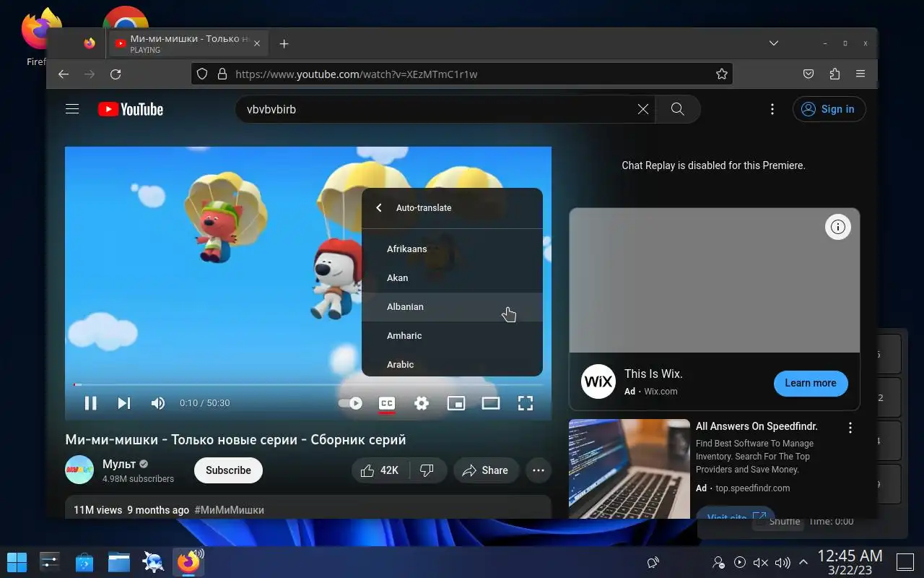
Task: Open YouTube settings three-dot menu
Action: [x=772, y=109]
